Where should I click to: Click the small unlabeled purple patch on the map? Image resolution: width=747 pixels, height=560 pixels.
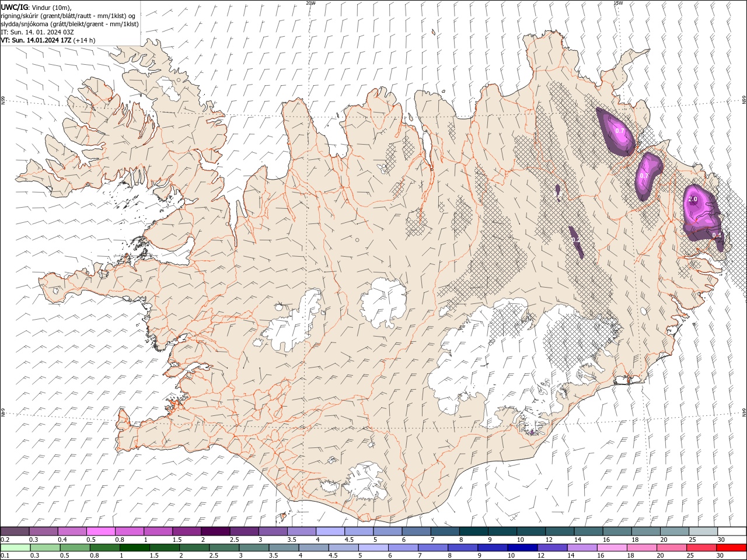coord(558,192)
